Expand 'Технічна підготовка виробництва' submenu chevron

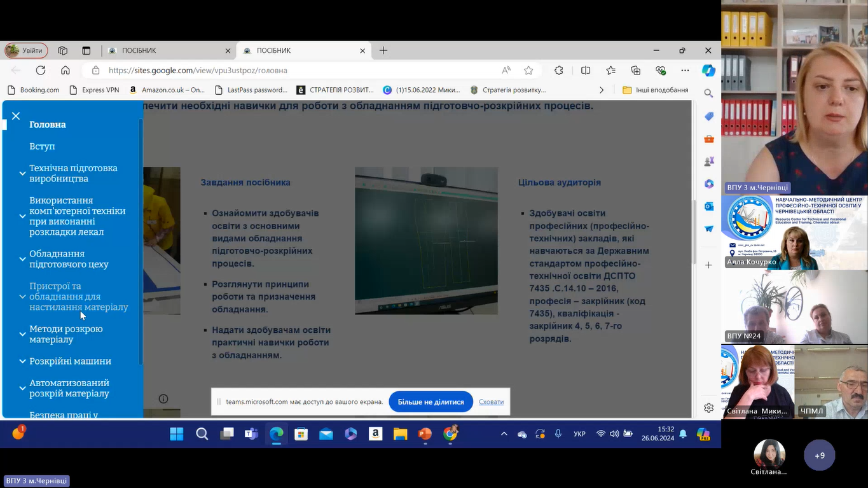click(22, 174)
